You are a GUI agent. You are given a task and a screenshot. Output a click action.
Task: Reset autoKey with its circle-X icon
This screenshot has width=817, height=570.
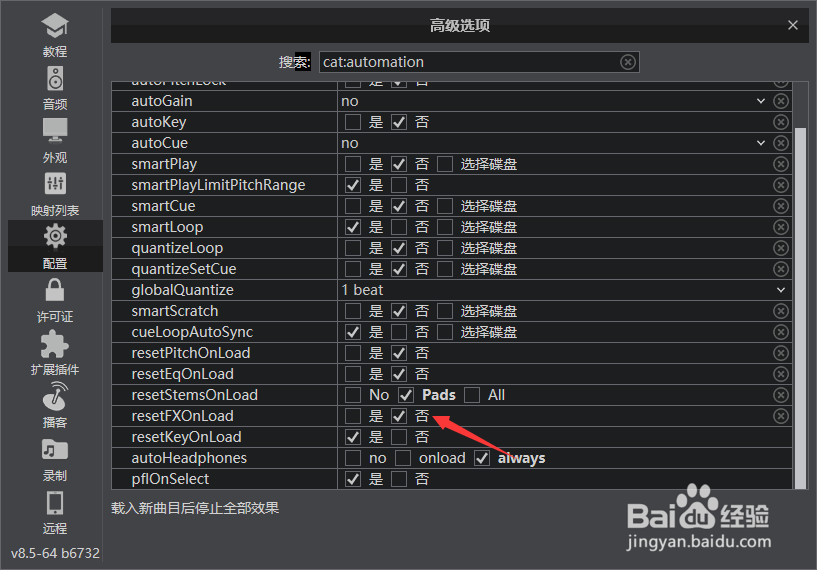click(781, 122)
